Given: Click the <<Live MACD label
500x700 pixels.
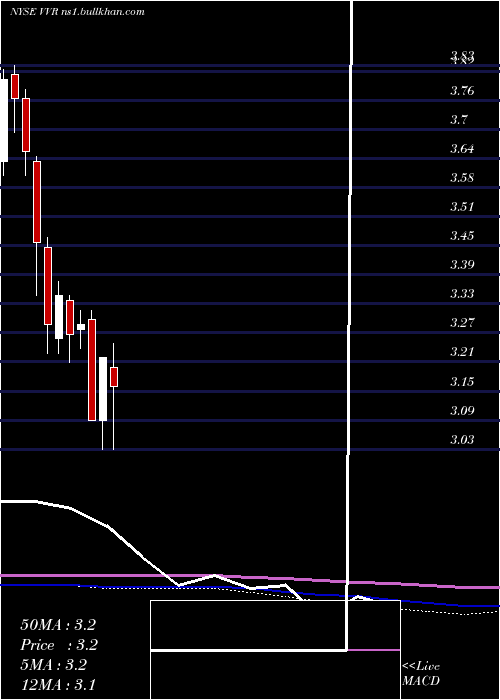Looking at the screenshot, I should (x=421, y=674).
